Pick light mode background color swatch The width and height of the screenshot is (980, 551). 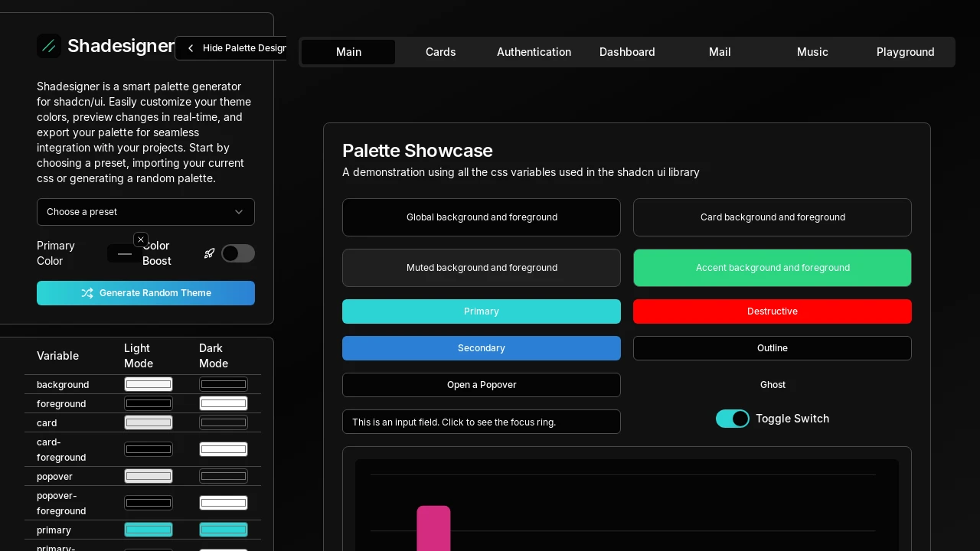[149, 384]
